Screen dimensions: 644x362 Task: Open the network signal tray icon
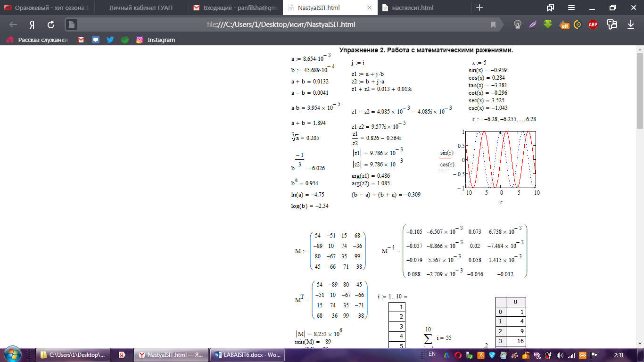571,355
